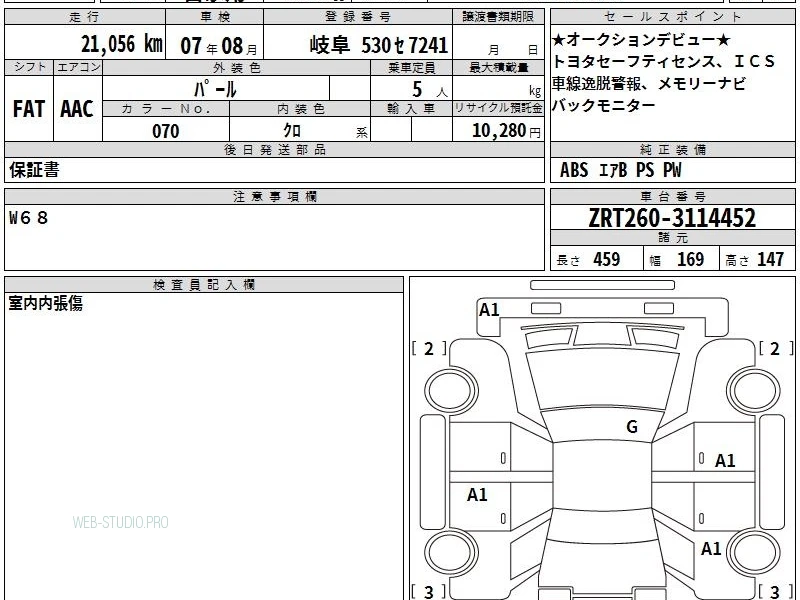Click the 輸入車 header
This screenshot has height=600, width=800.
(x=411, y=109)
